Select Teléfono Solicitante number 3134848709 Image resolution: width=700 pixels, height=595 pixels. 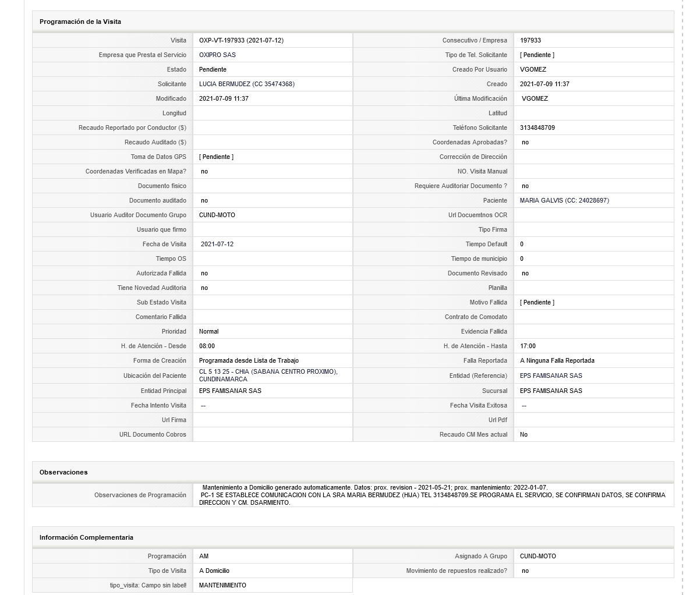[538, 127]
